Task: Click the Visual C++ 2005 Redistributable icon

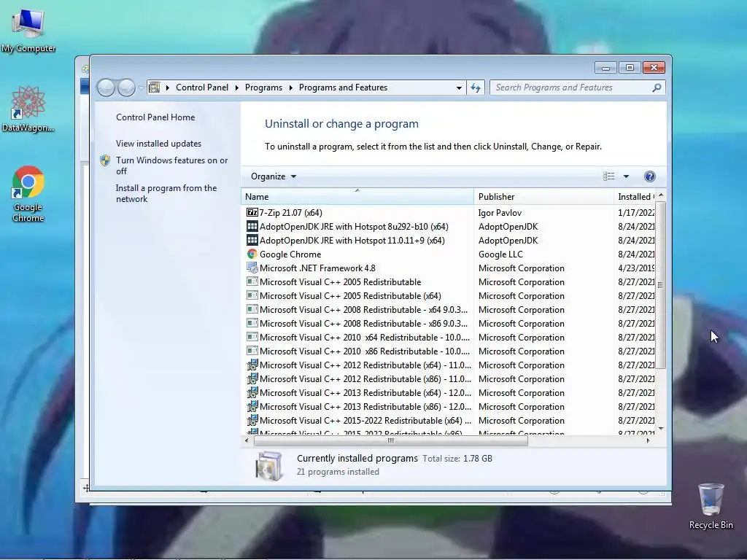Action: [x=252, y=281]
